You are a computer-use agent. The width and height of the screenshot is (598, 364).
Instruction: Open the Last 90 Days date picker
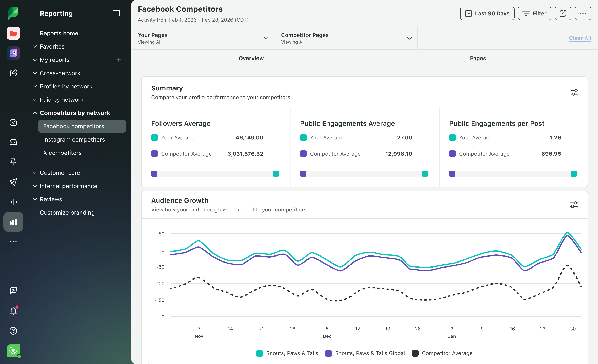click(487, 13)
